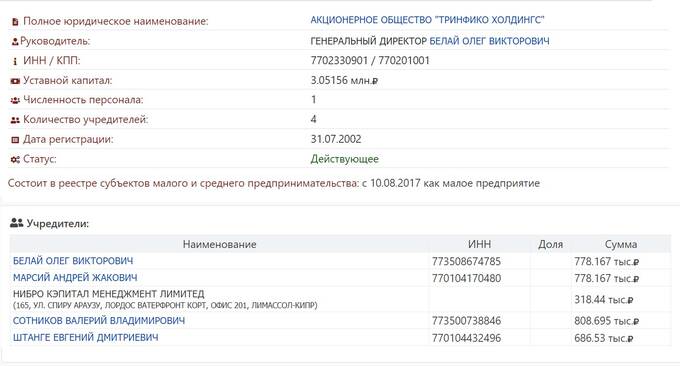
Task: Open founder link МАРСИЙ АНДРЕЙ ЖАКОВИЧ
Action: [75, 278]
